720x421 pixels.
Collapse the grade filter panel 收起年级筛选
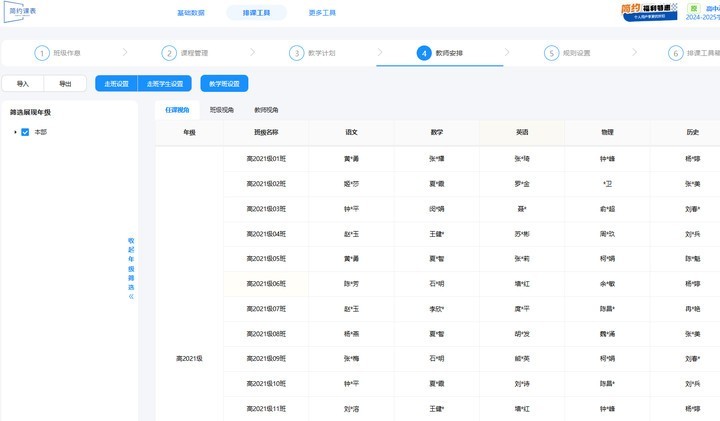click(x=130, y=268)
